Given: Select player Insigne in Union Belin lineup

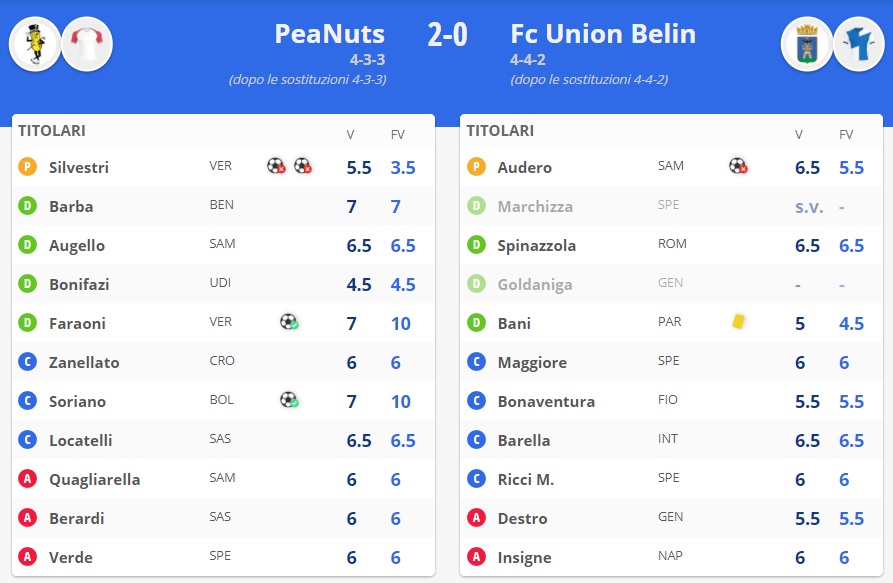Looking at the screenshot, I should [x=525, y=557].
